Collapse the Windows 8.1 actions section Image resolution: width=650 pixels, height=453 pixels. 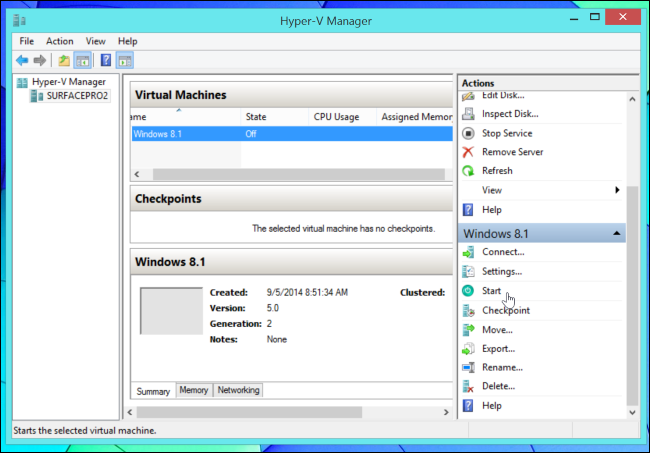click(x=618, y=233)
